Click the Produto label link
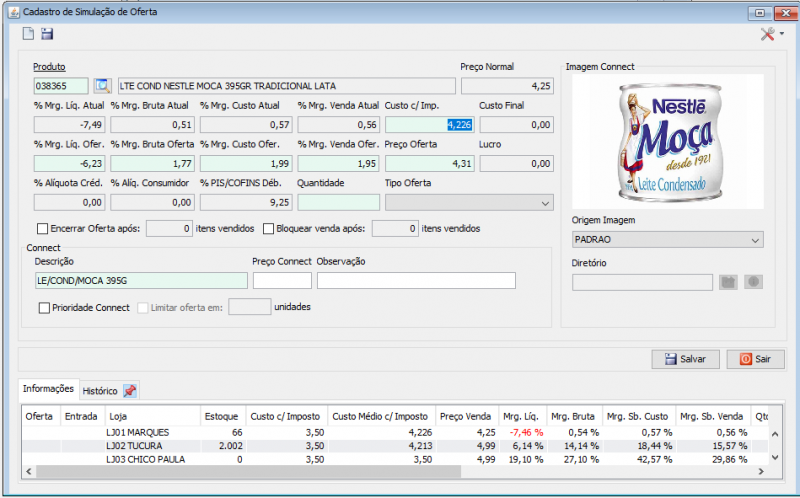800x498 pixels. (49, 67)
